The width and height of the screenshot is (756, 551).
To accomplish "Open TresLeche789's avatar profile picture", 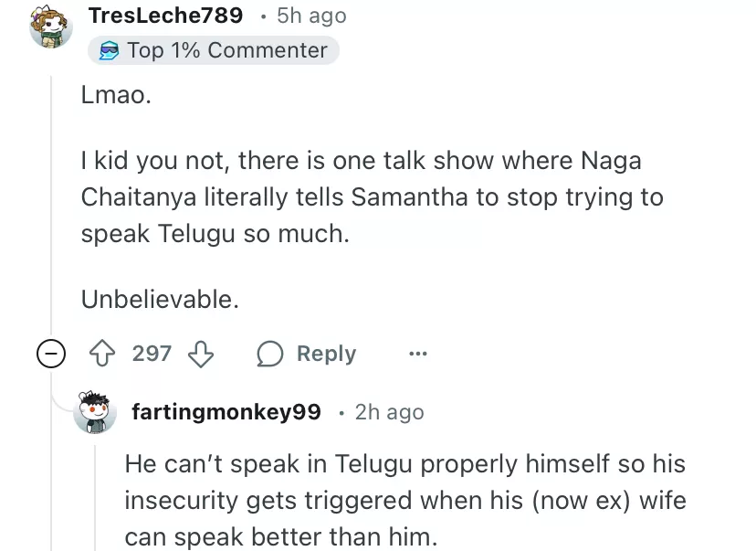I will tap(50, 26).
